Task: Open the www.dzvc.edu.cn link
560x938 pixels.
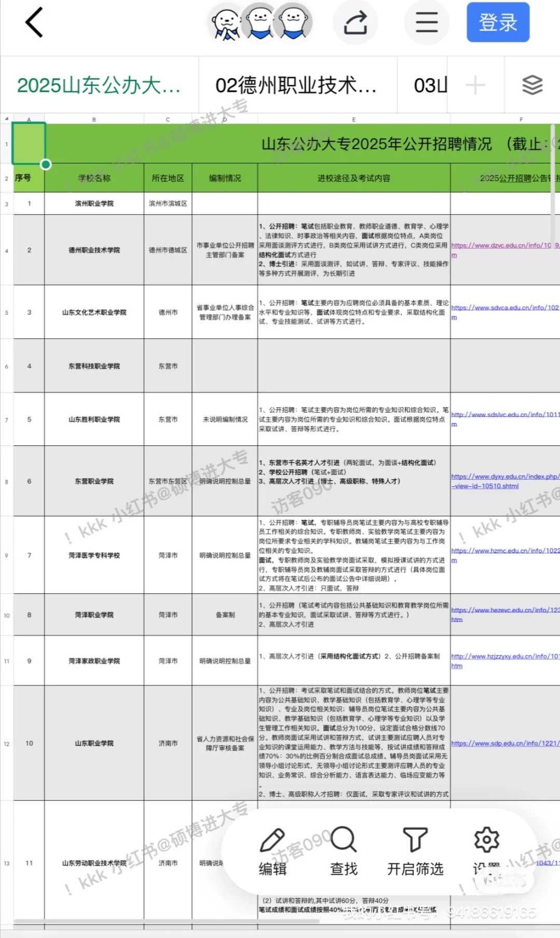Action: pyautogui.click(x=505, y=250)
